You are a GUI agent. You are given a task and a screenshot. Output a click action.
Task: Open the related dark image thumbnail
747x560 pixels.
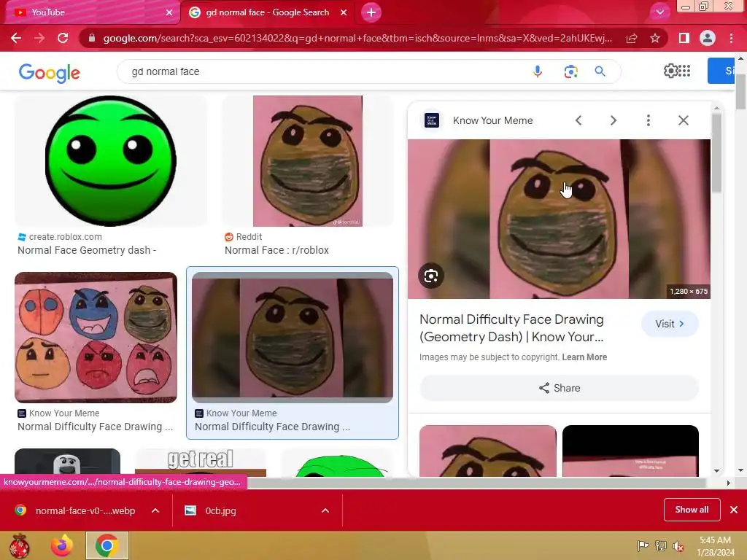click(x=631, y=451)
